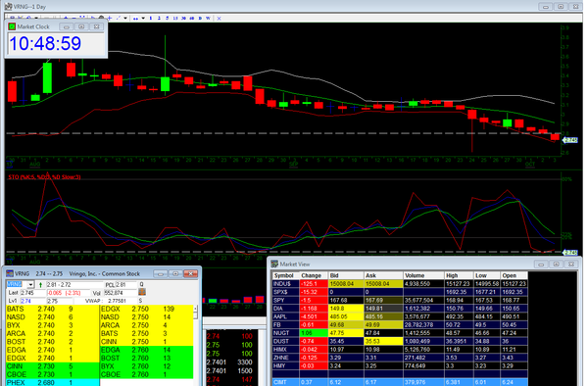588x386 pixels.
Task: Click the Market Clock green app icon
Action: (x=12, y=26)
